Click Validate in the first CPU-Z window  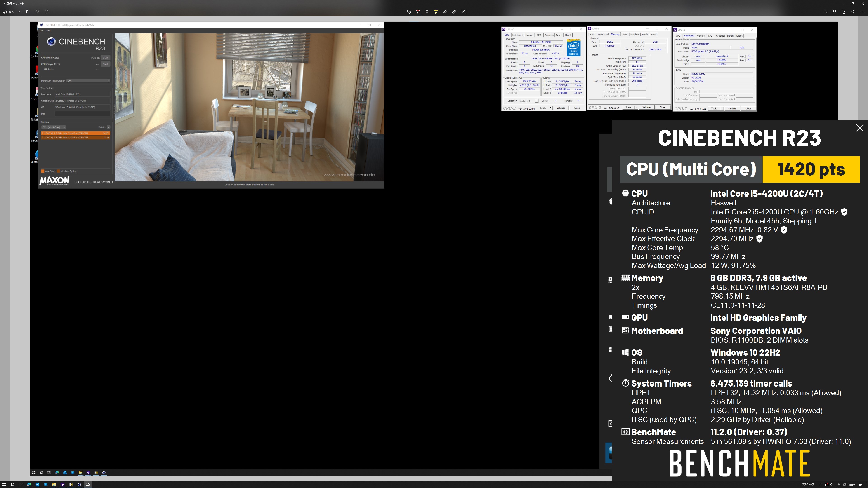(x=561, y=108)
